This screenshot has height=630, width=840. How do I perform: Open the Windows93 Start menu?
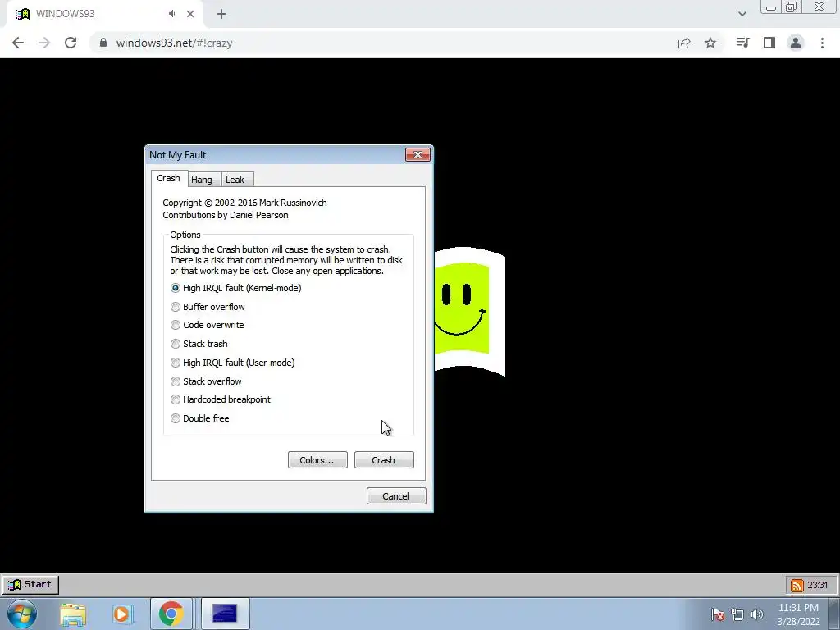pos(30,584)
